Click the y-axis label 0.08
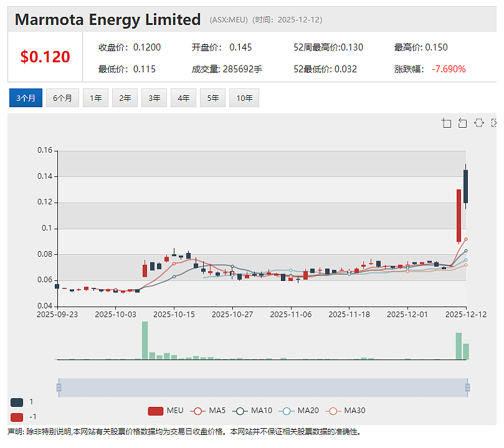The width and height of the screenshot is (504, 448). 45,254
